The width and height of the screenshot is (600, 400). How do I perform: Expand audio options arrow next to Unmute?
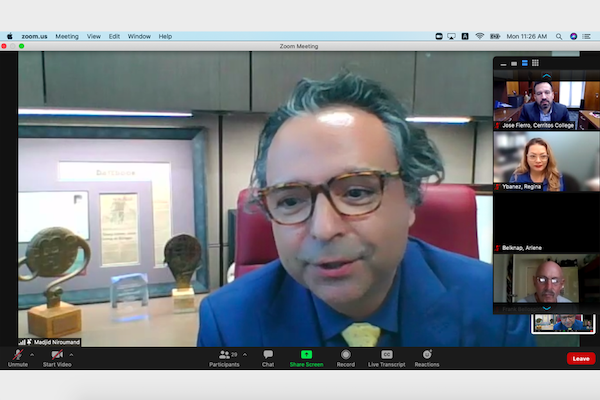point(31,354)
